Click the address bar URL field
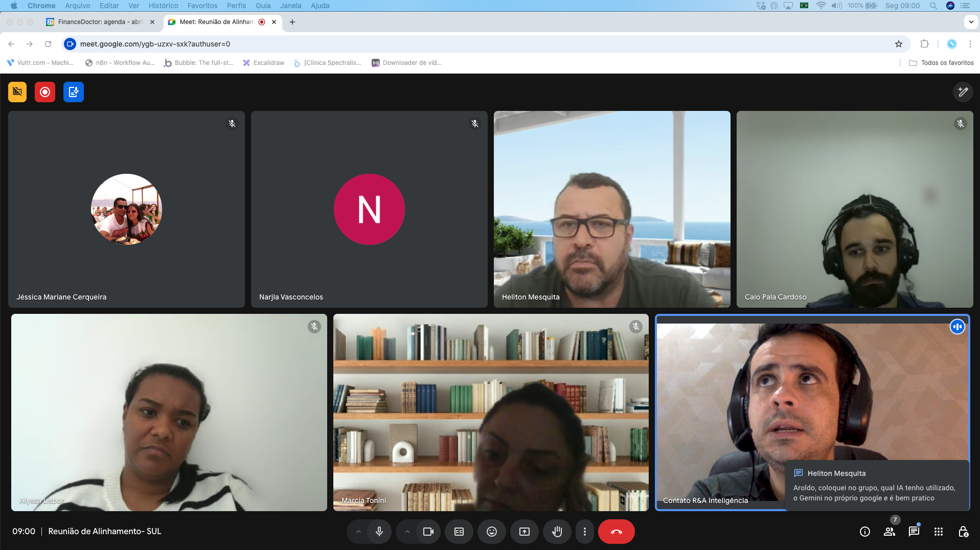 click(x=486, y=44)
